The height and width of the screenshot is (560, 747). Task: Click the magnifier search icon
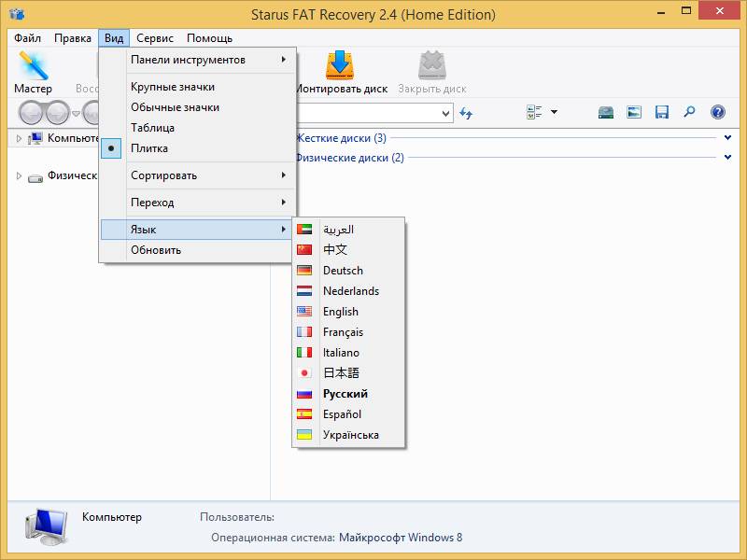coord(689,113)
